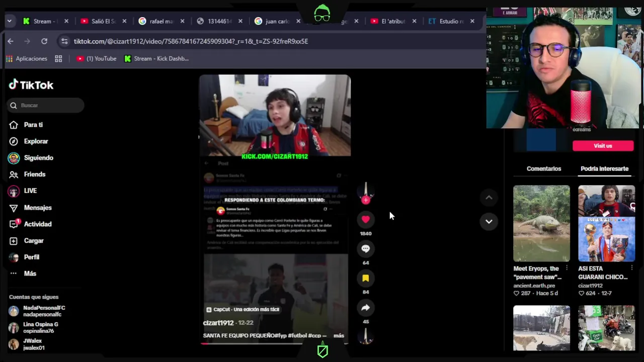
Task: Follow creator with the plus badge
Action: coord(366,200)
